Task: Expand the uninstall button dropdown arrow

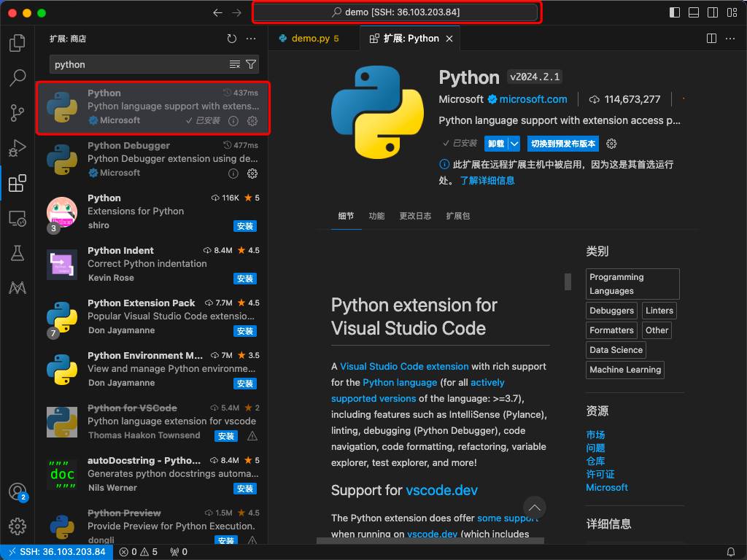Action: 514,144
